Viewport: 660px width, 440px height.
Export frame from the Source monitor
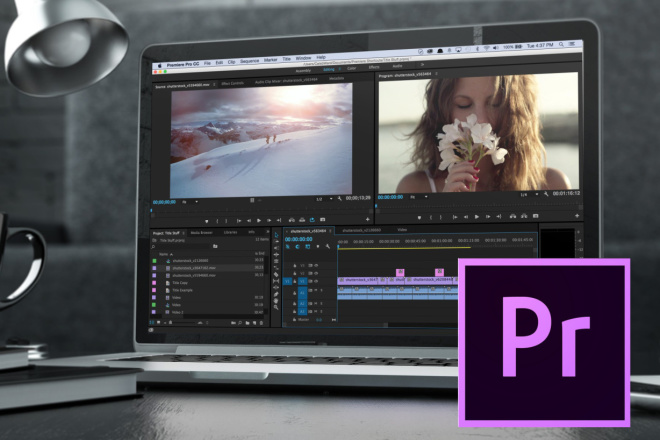322,219
